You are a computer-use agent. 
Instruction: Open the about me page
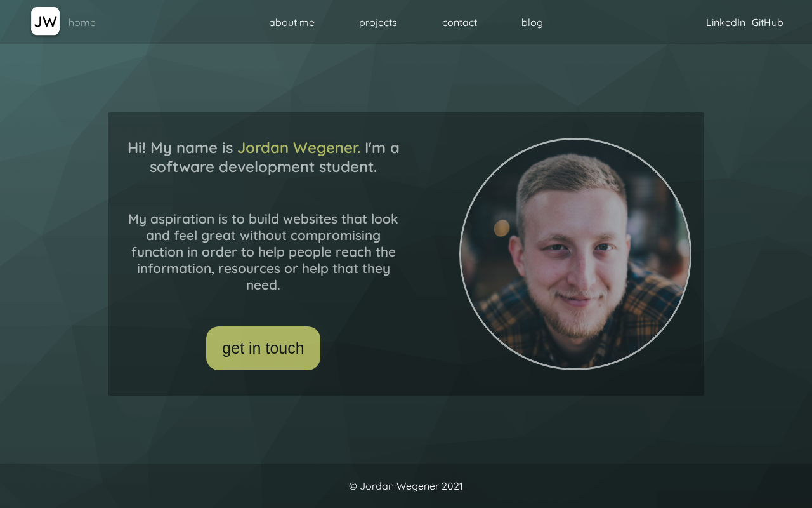tap(292, 23)
